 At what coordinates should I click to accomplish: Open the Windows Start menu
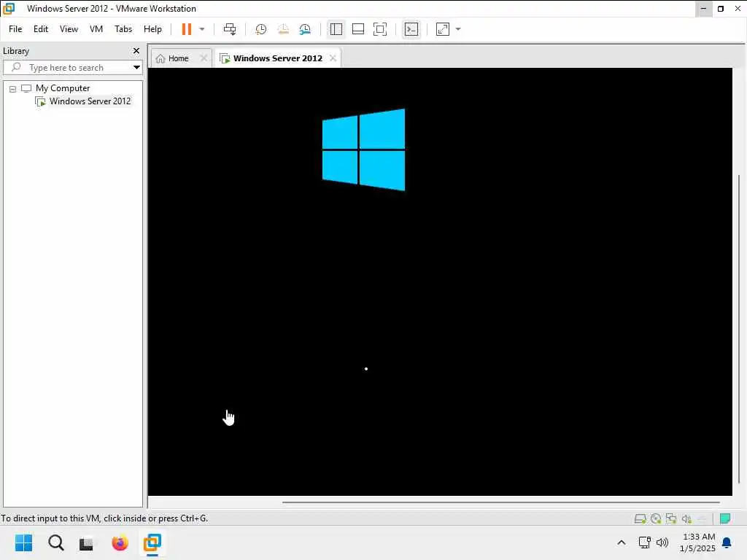tap(24, 542)
